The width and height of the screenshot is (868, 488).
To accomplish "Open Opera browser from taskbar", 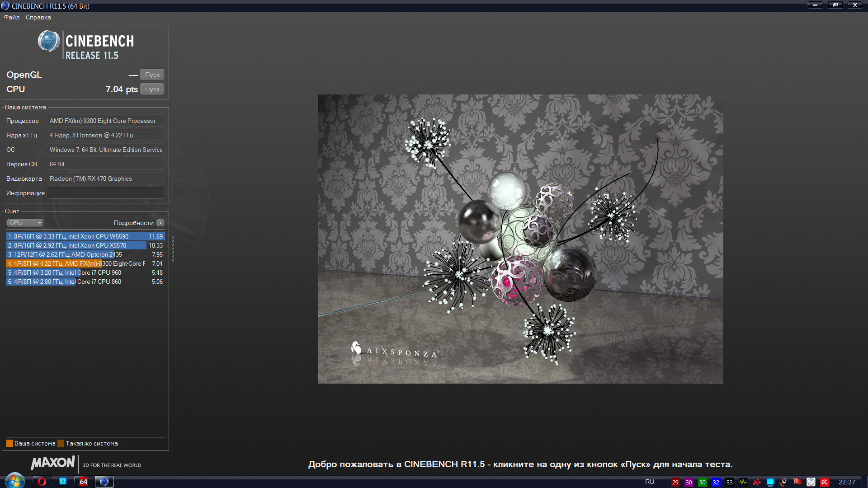I will [42, 482].
